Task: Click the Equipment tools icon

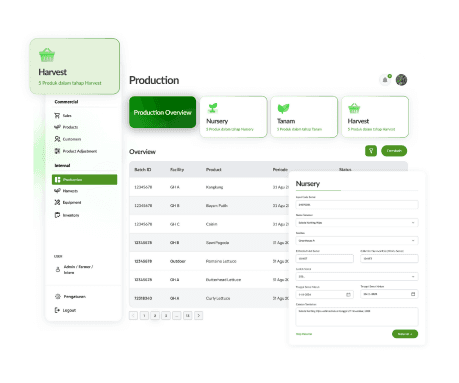Action: point(57,202)
